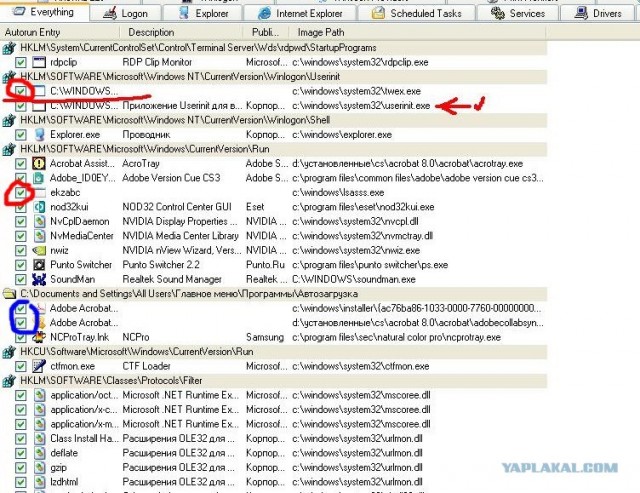Image resolution: width=640 pixels, height=493 pixels.
Task: Click the NCProTray.lnk entry icon
Action: click(39, 337)
